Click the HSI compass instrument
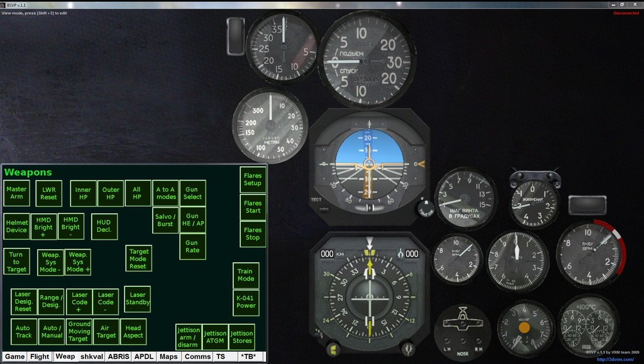Viewport: 644px width, 364px height. (369, 294)
